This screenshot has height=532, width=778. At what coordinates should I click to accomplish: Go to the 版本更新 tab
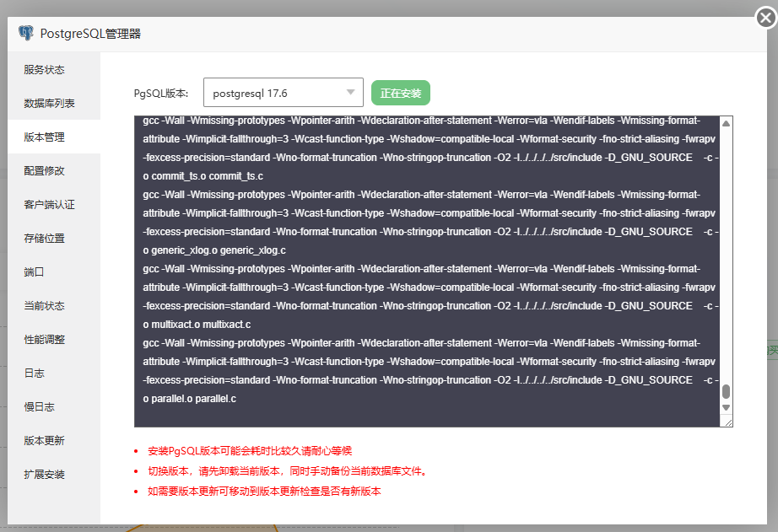[54, 441]
